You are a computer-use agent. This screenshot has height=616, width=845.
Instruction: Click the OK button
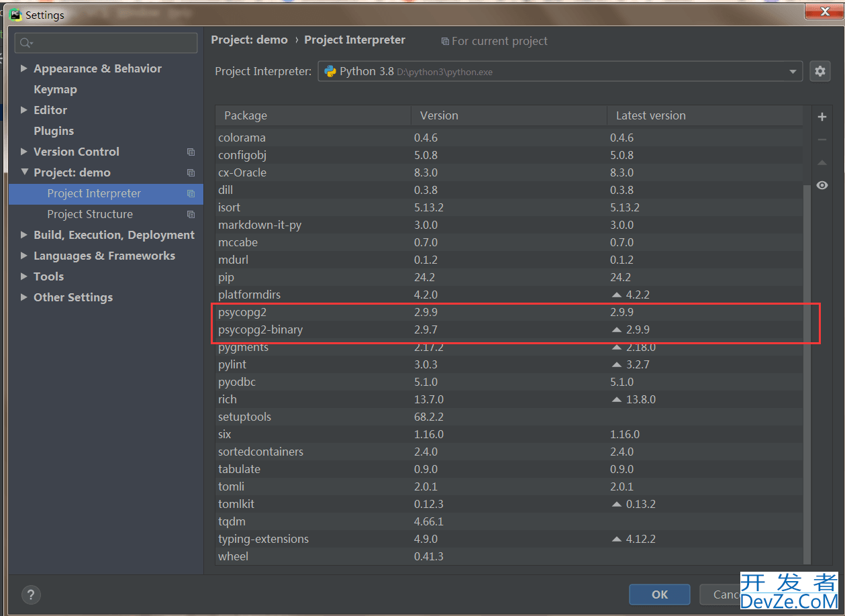pyautogui.click(x=659, y=595)
